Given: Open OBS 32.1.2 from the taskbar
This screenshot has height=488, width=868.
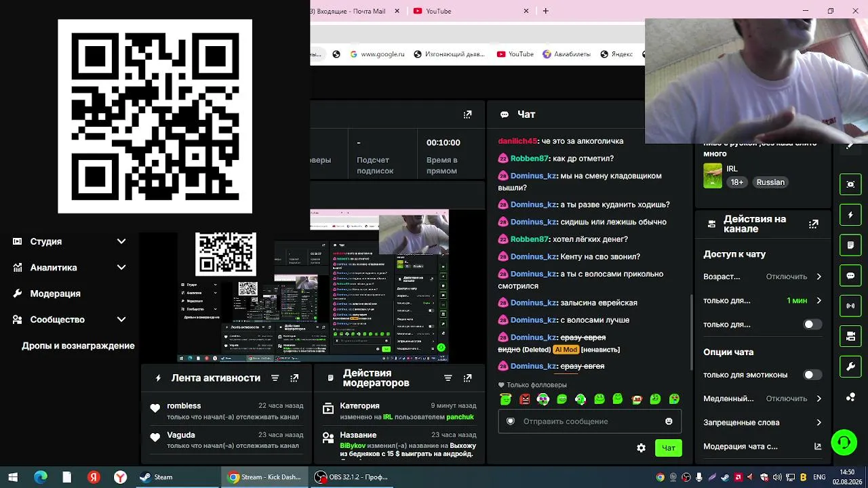Looking at the screenshot, I should [352, 477].
